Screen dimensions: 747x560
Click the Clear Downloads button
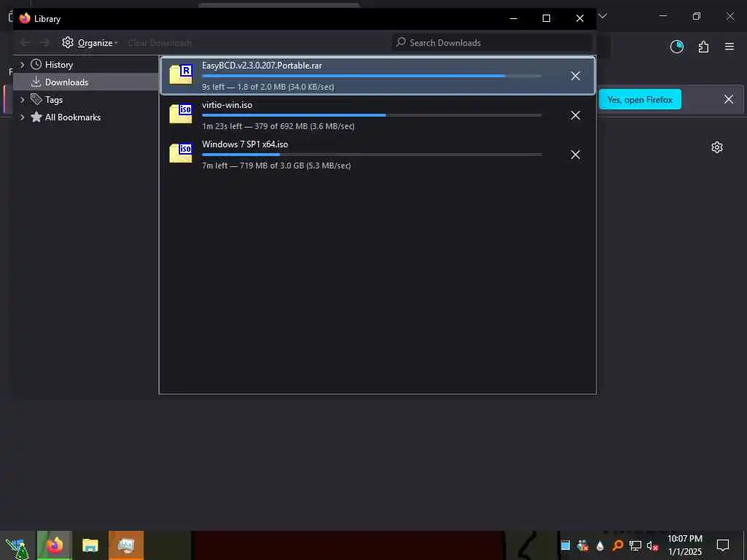(160, 43)
